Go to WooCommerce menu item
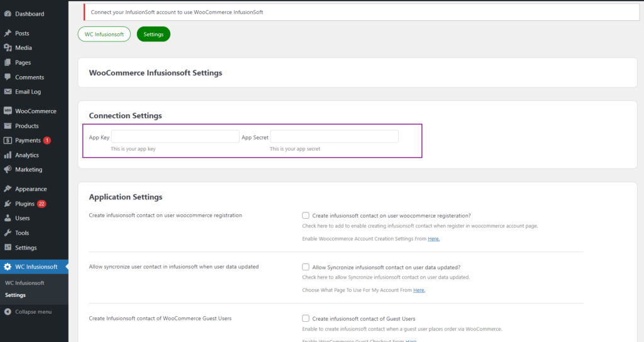Viewport: 644px width, 342px height. click(x=34, y=111)
